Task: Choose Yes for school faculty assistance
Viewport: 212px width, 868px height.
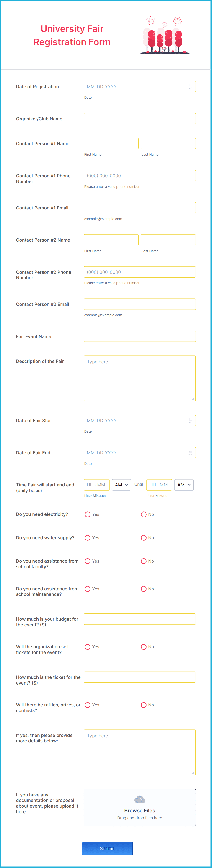Action: pos(88,561)
